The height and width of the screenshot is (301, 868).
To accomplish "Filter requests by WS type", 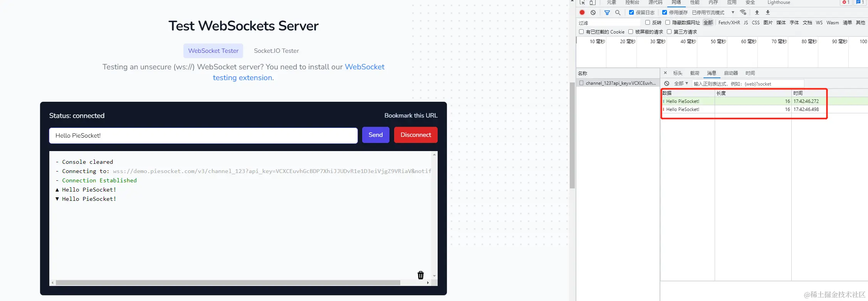I will (x=819, y=22).
